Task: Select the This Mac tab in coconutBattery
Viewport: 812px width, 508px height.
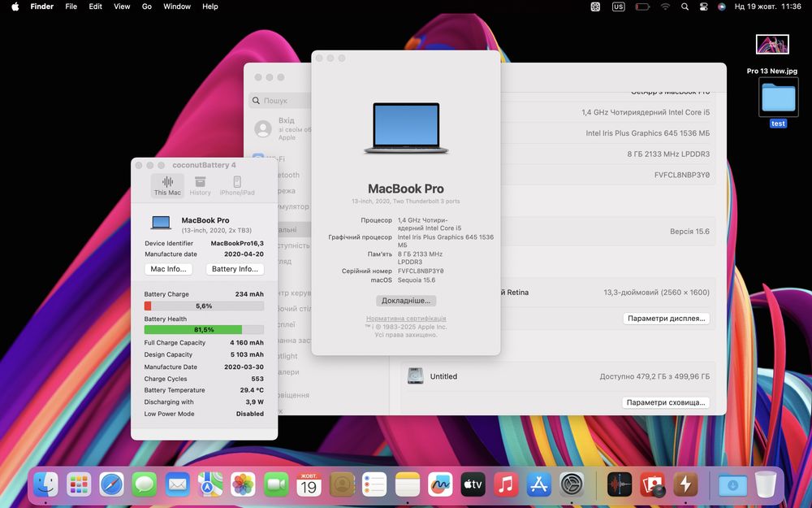Action: pyautogui.click(x=167, y=185)
